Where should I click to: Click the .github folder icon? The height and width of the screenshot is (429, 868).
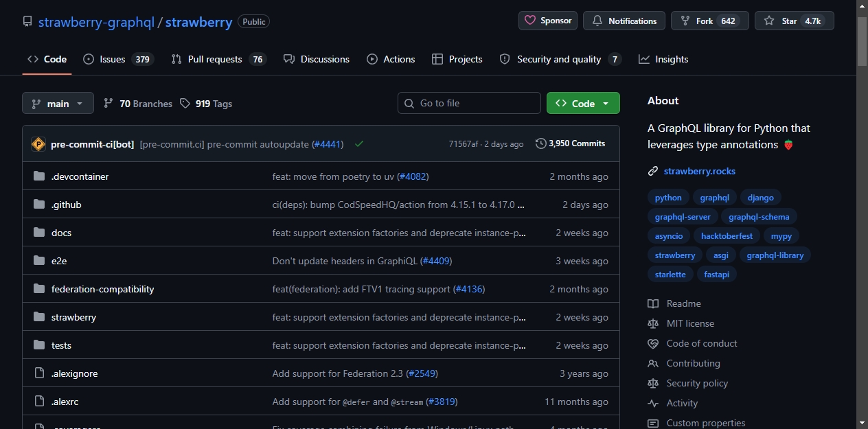39,205
